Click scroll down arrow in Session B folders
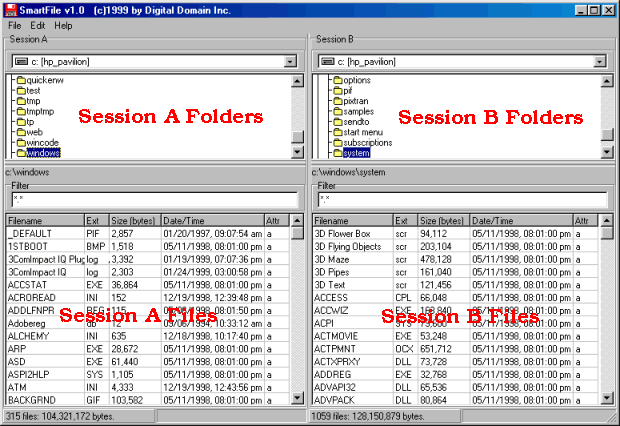This screenshot has height=426, width=620. click(607, 152)
